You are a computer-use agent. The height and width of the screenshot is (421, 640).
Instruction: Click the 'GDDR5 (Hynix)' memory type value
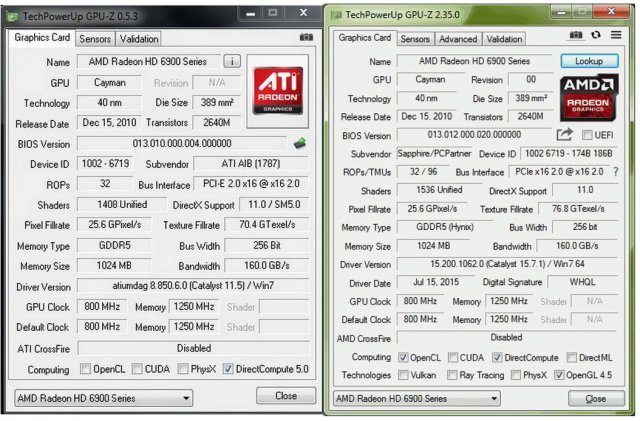tap(445, 227)
